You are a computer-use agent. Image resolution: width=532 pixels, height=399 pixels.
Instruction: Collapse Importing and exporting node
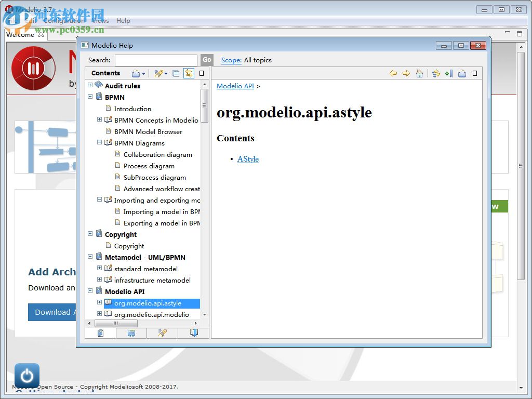tap(99, 199)
